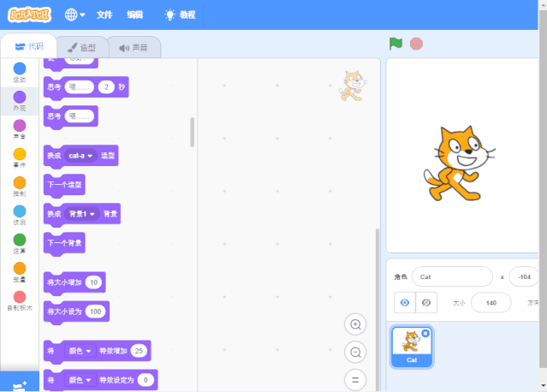Image resolution: width=547 pixels, height=392 pixels.
Task: Select the 外观 purple category circle
Action: click(20, 98)
